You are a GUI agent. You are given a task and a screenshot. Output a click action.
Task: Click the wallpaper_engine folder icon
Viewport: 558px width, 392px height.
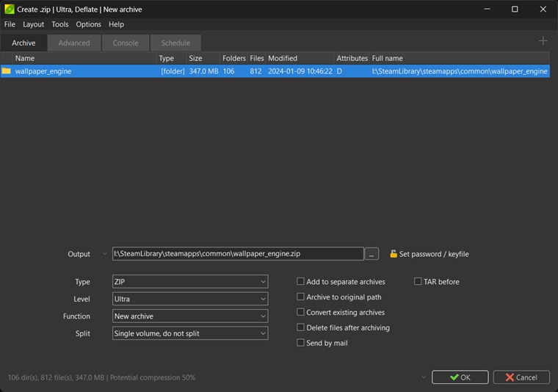point(6,71)
